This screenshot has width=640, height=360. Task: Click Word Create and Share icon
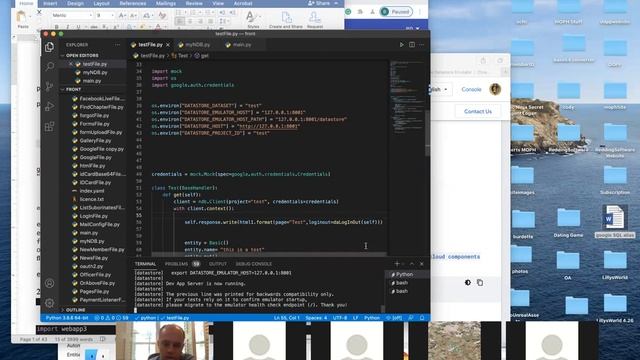286,18
